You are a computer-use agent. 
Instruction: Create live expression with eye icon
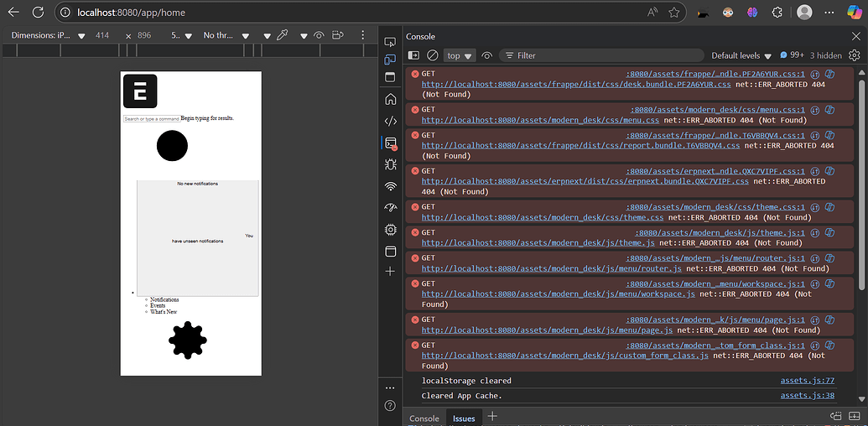487,55
